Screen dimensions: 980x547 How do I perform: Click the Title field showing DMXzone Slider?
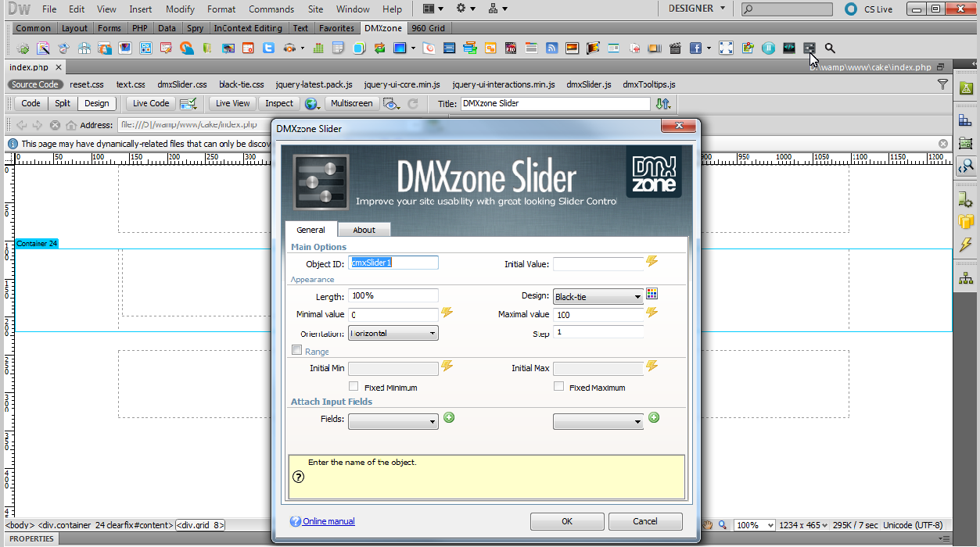pos(555,103)
